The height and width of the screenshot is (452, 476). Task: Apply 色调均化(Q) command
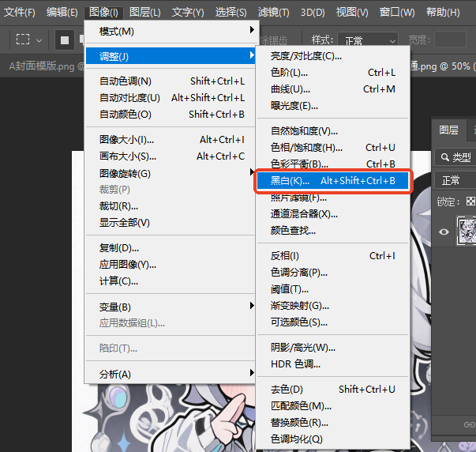332,439
